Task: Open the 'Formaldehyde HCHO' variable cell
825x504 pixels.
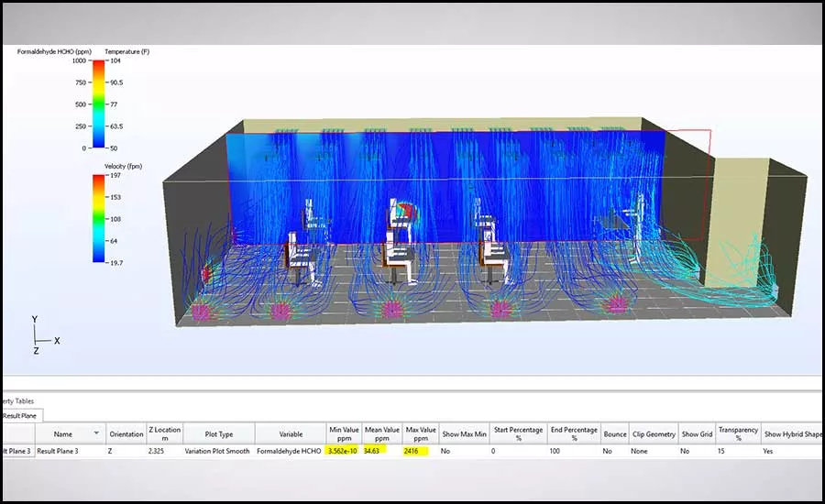Action: (x=291, y=451)
